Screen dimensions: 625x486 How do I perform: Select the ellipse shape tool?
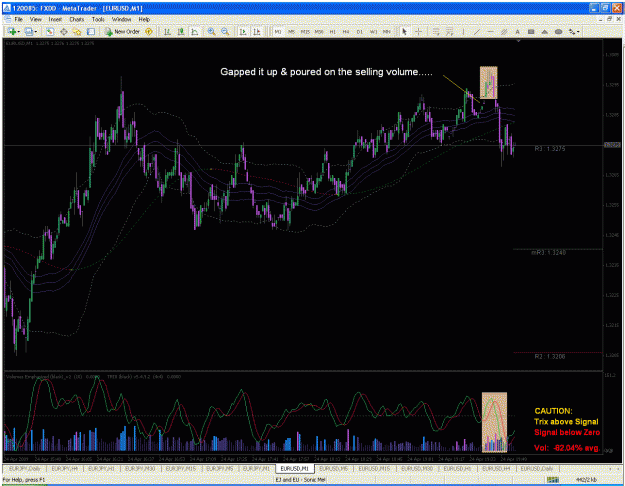pos(558,31)
